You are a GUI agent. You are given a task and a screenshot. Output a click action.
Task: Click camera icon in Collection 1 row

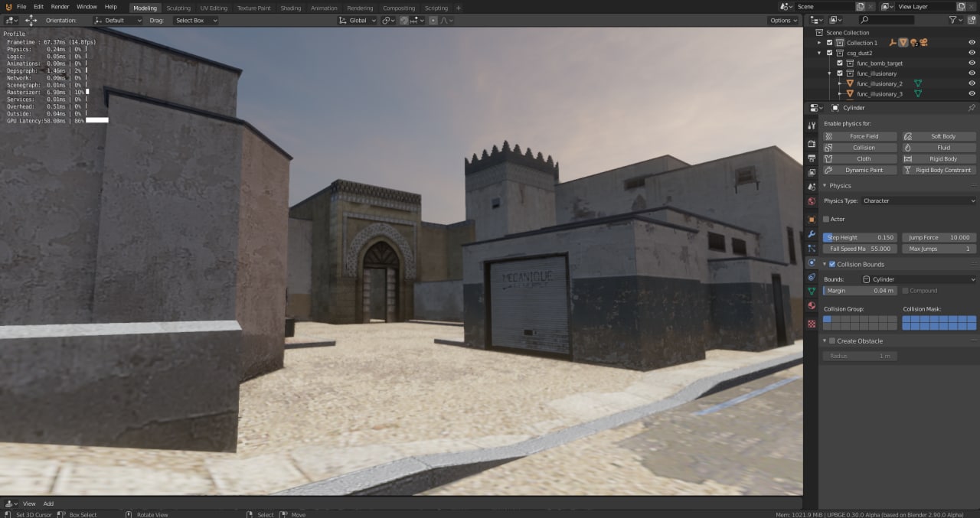coord(924,43)
